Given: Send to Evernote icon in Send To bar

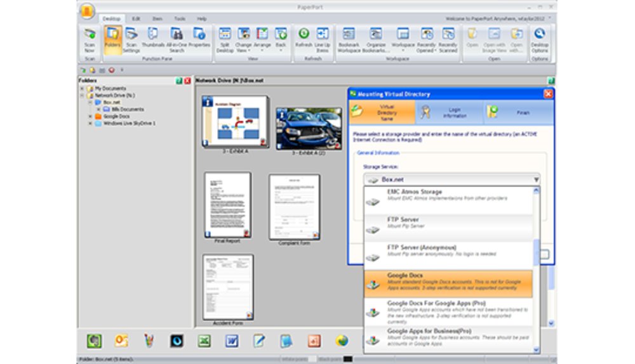Looking at the screenshot, I should click(x=94, y=341).
